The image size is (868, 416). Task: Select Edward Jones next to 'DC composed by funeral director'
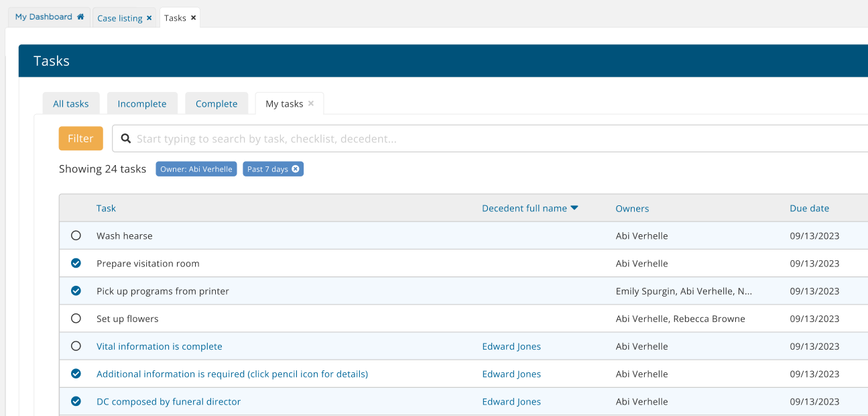click(511, 401)
